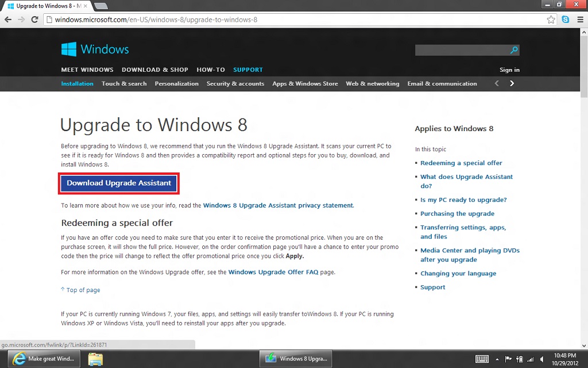Click the Download Upgrade Assistant button
The image size is (588, 368).
pyautogui.click(x=119, y=183)
